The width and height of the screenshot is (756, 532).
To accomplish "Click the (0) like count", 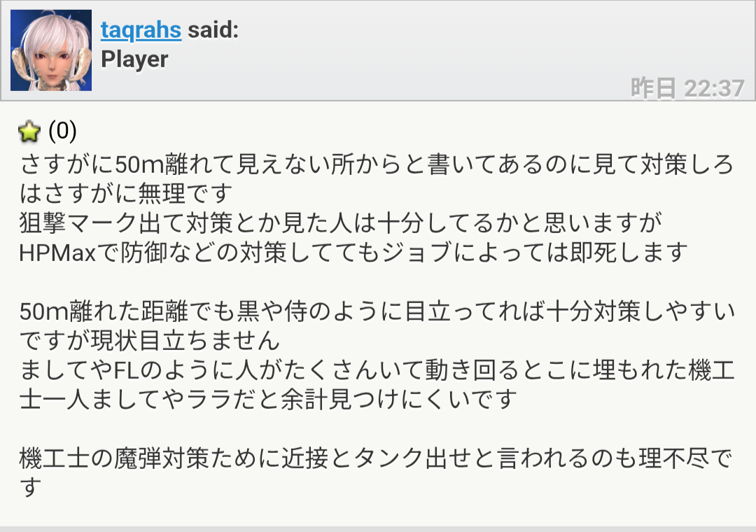I will pyautogui.click(x=62, y=131).
